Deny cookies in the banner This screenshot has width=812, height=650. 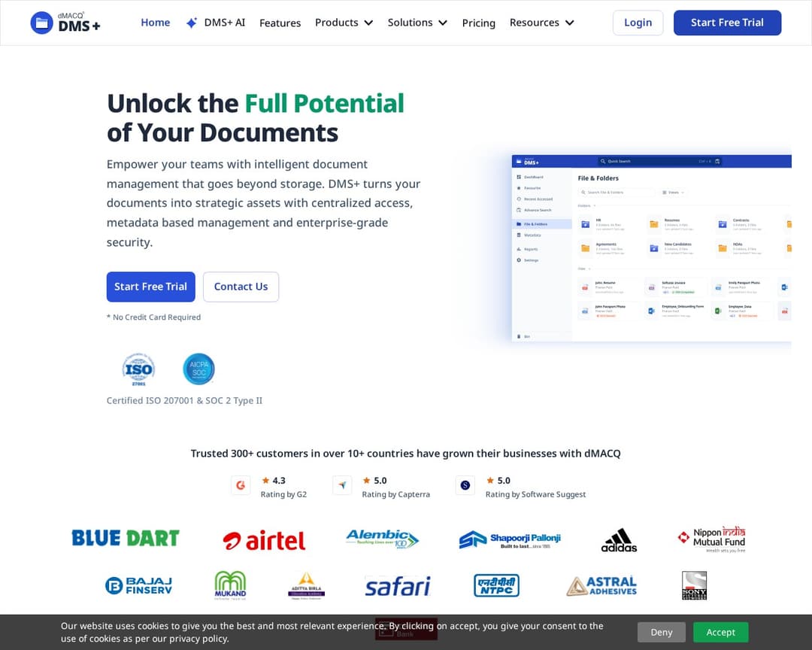click(x=662, y=633)
